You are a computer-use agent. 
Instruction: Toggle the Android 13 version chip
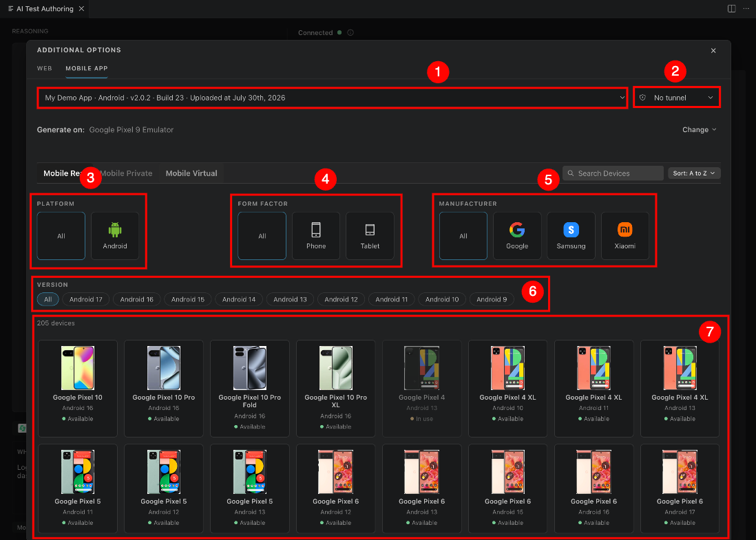pos(291,300)
